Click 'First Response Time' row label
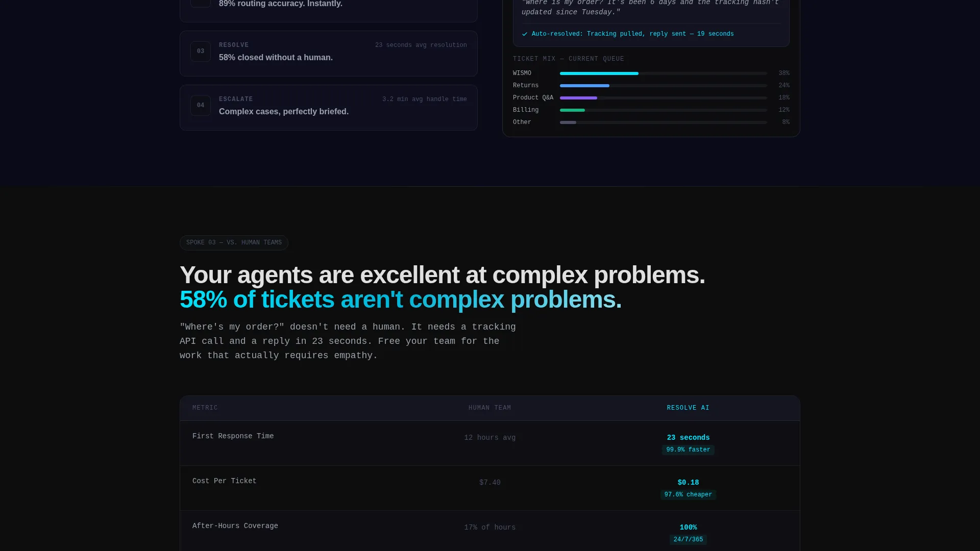Viewport: 980px width, 551px height. click(x=233, y=436)
